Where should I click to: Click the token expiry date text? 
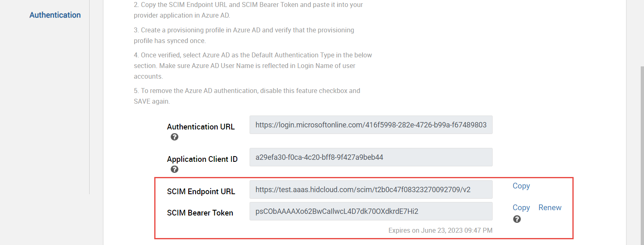[440, 231]
